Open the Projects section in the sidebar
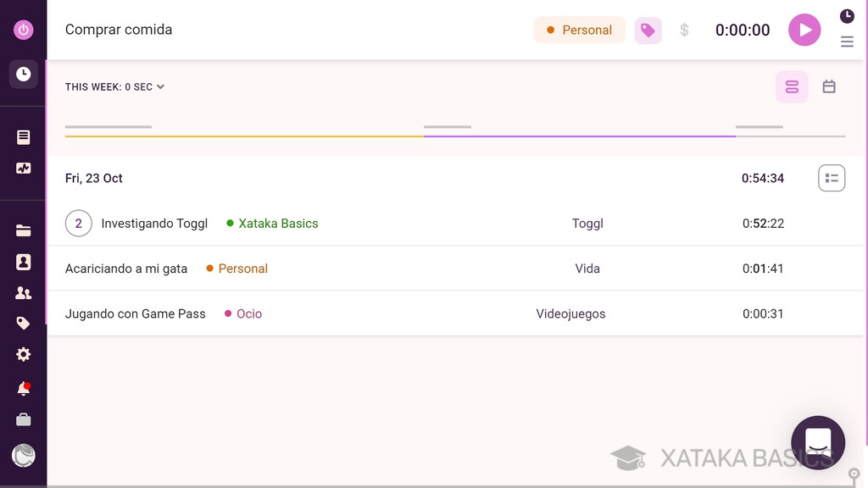The image size is (868, 488). click(x=23, y=229)
